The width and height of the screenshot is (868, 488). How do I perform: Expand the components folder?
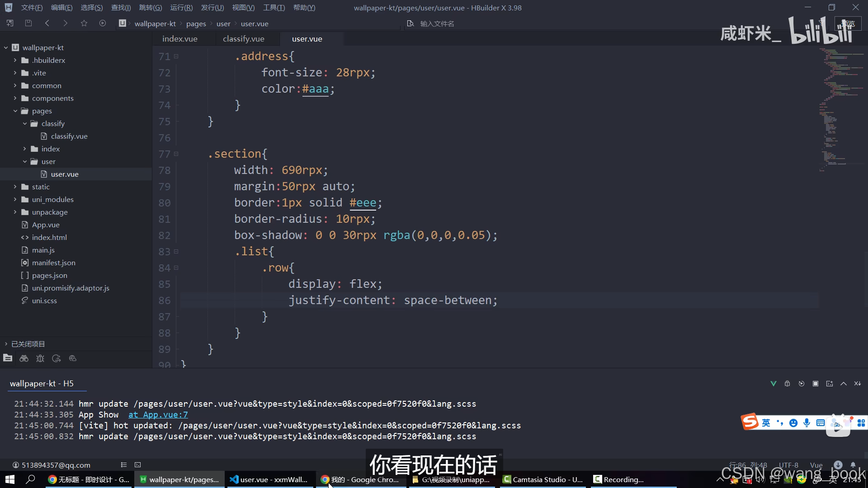coord(15,98)
